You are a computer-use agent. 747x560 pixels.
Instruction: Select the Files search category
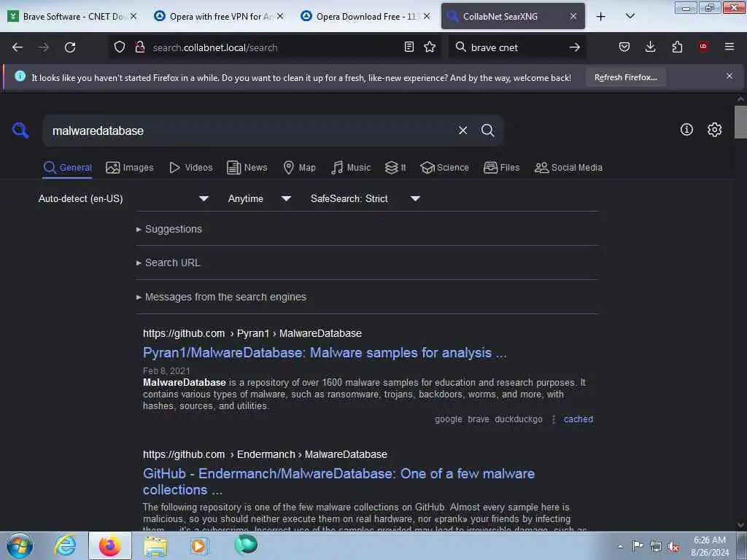(x=501, y=168)
